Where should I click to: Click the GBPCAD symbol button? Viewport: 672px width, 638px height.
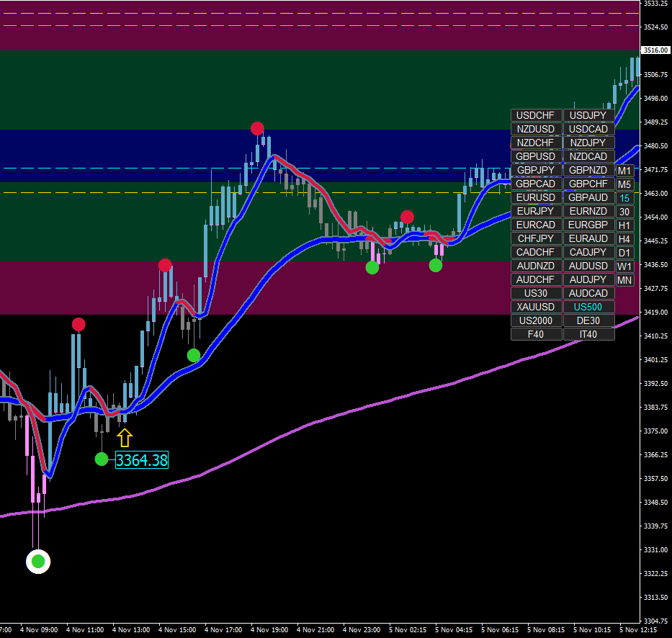pyautogui.click(x=536, y=184)
